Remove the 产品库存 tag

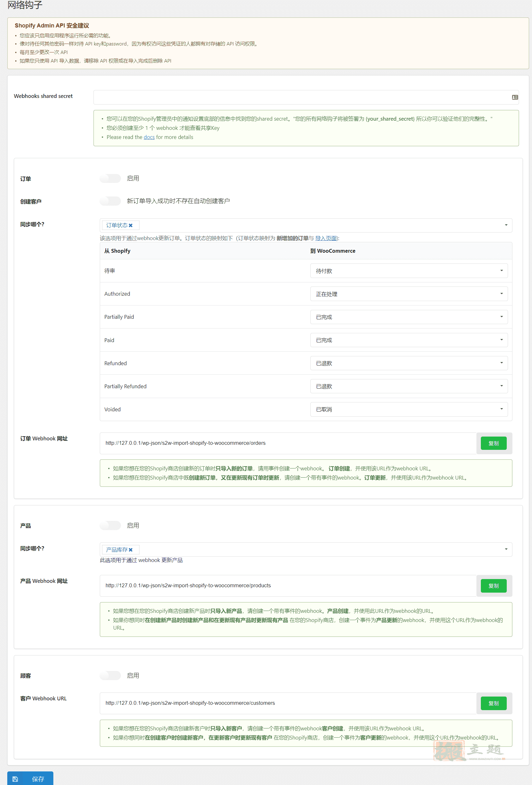click(x=131, y=550)
